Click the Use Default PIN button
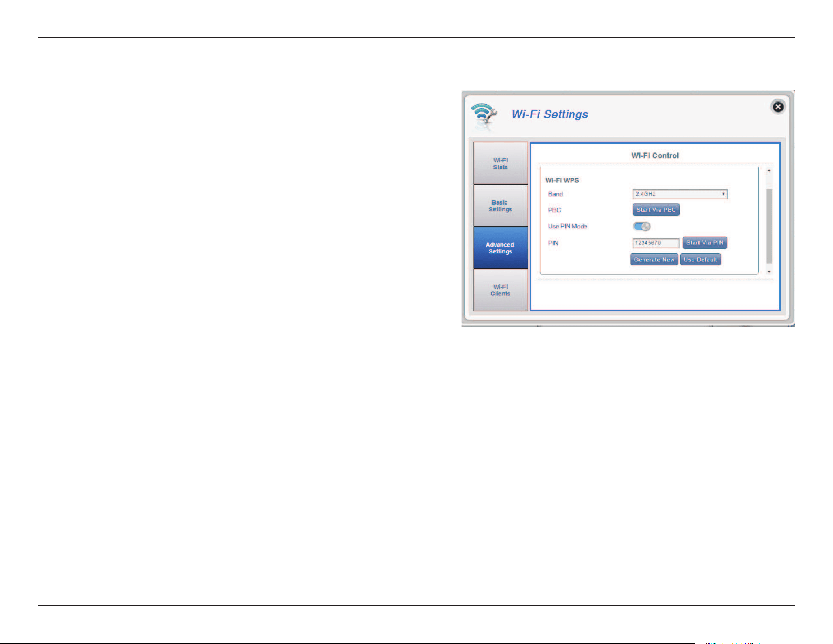This screenshot has height=644, width=833. coord(701,260)
